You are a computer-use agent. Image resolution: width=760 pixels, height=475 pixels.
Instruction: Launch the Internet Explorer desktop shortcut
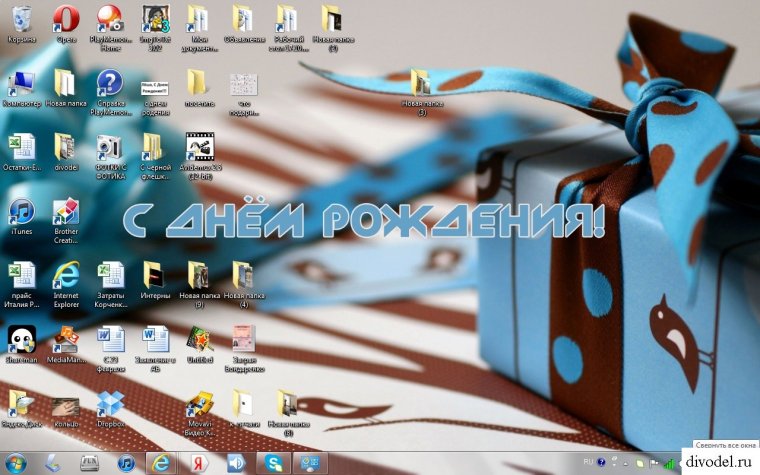[x=66, y=275]
